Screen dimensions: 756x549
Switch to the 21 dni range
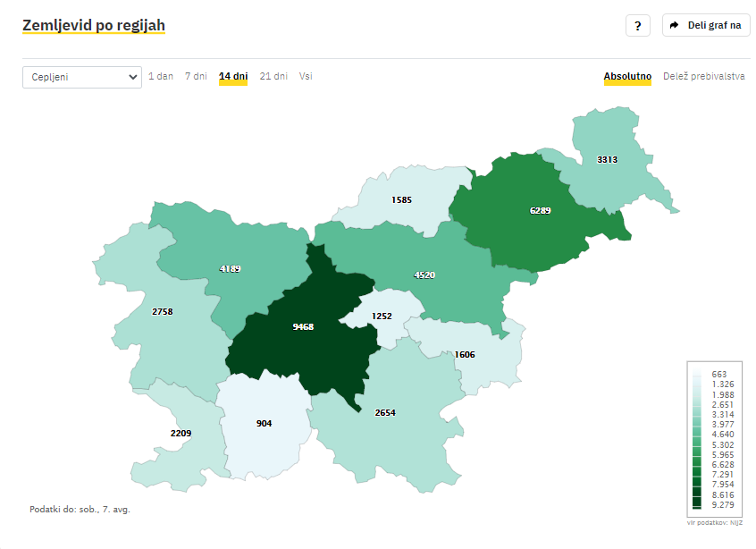pyautogui.click(x=273, y=76)
